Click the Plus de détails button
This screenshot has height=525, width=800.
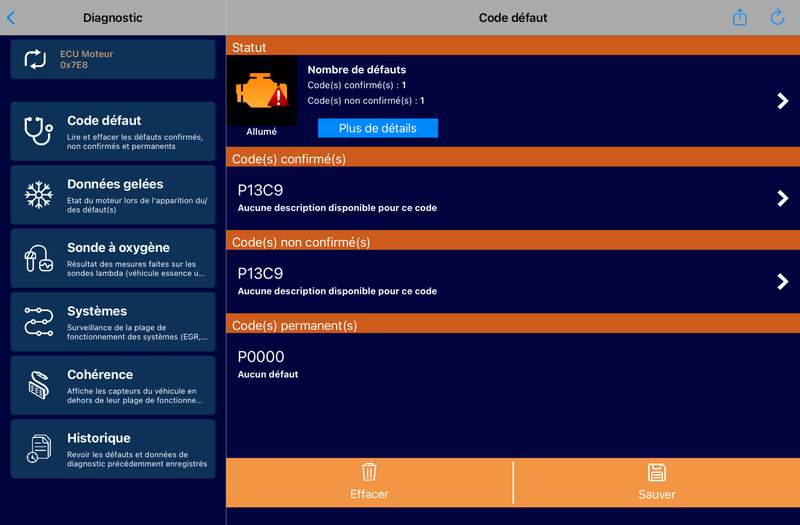click(378, 128)
